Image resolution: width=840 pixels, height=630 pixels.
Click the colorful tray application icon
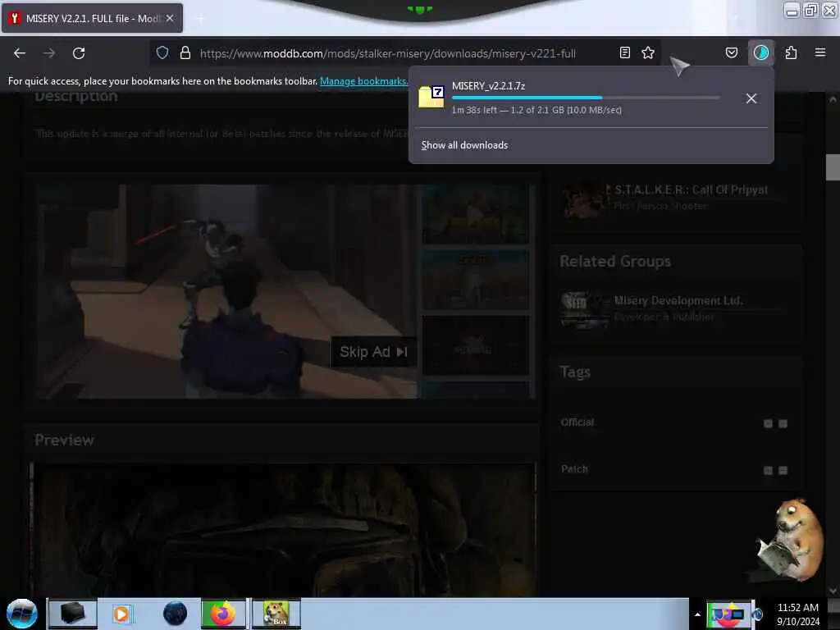pos(728,614)
